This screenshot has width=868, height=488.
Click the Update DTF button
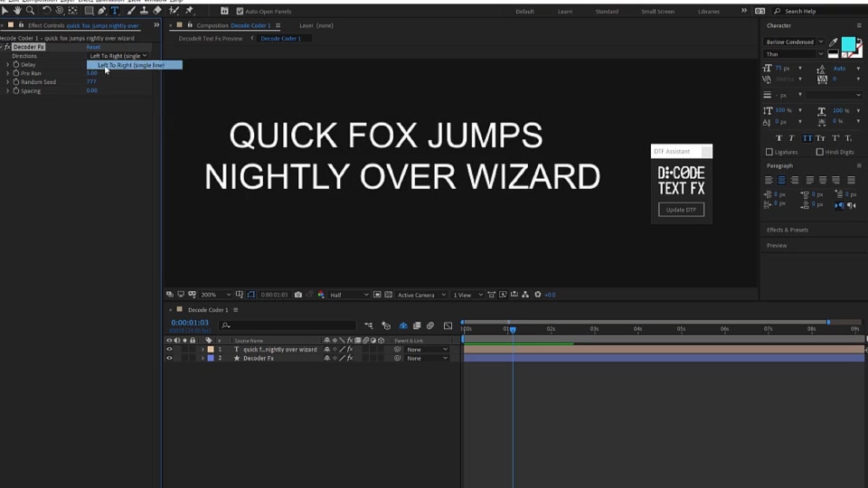coord(682,210)
